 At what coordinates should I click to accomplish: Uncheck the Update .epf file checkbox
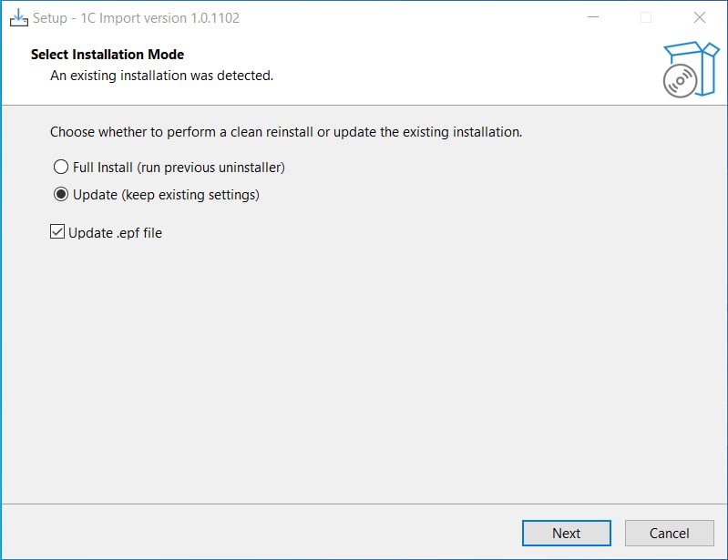tap(57, 231)
